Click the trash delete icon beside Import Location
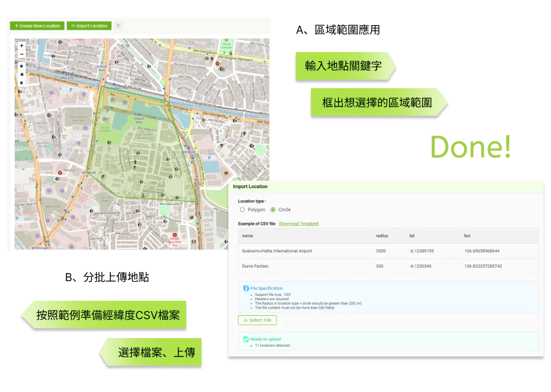This screenshot has width=551, height=392. 118,26
